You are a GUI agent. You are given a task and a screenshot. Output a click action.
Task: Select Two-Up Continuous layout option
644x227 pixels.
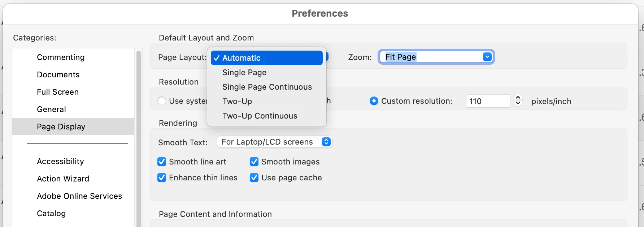point(260,116)
